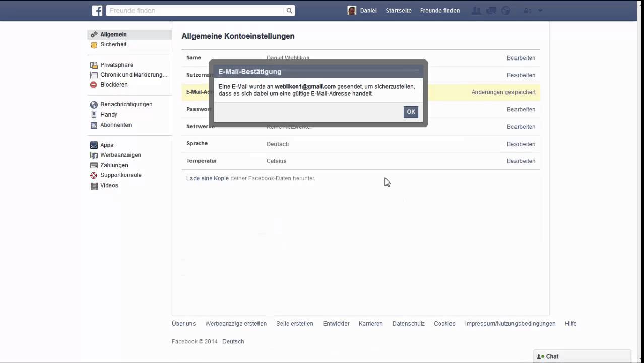
Task: Click the Abonnenten feed icon
Action: coord(94,125)
